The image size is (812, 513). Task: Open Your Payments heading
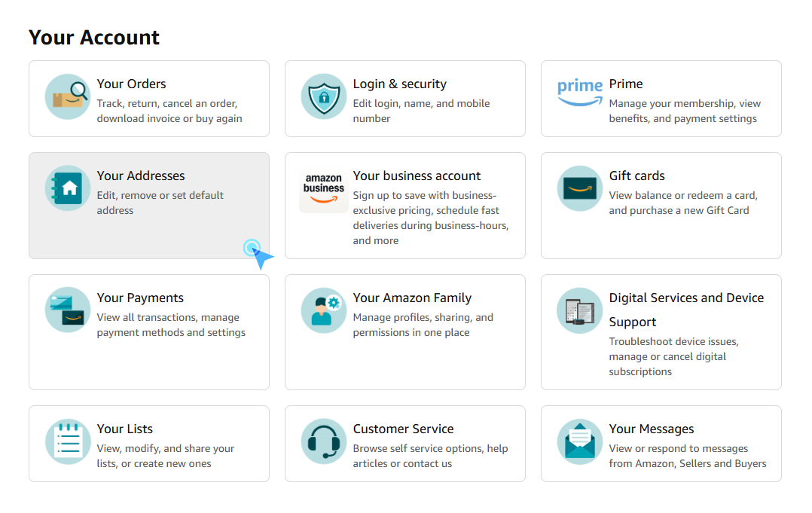140,298
